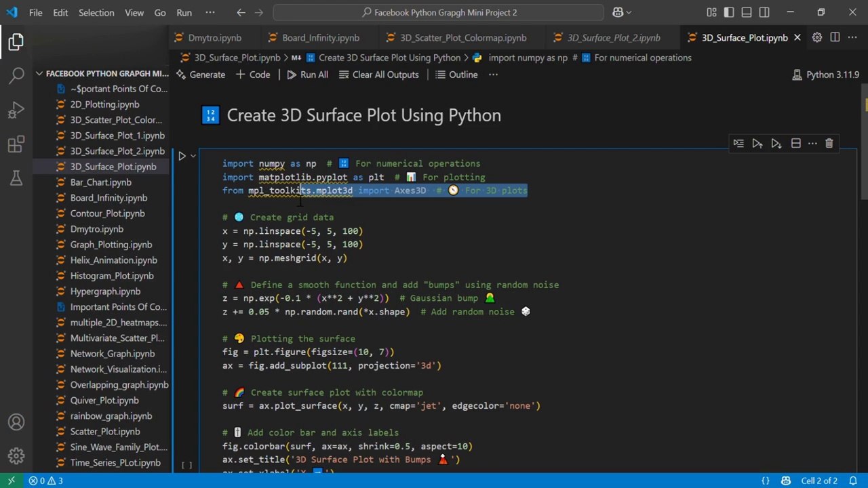Switch to 3D_Scatter_Plot_Colormap.ipynb tab
This screenshot has height=488, width=868.
pos(463,37)
